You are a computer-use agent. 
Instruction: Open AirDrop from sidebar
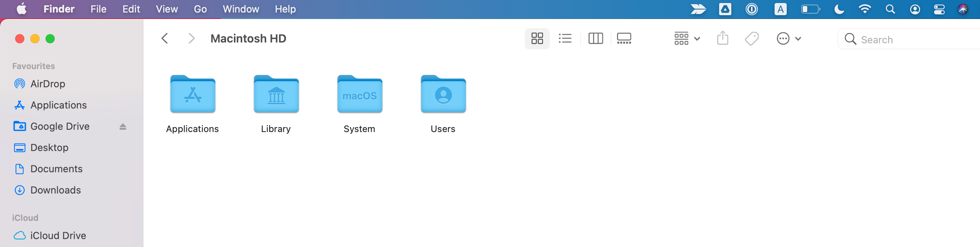point(47,83)
